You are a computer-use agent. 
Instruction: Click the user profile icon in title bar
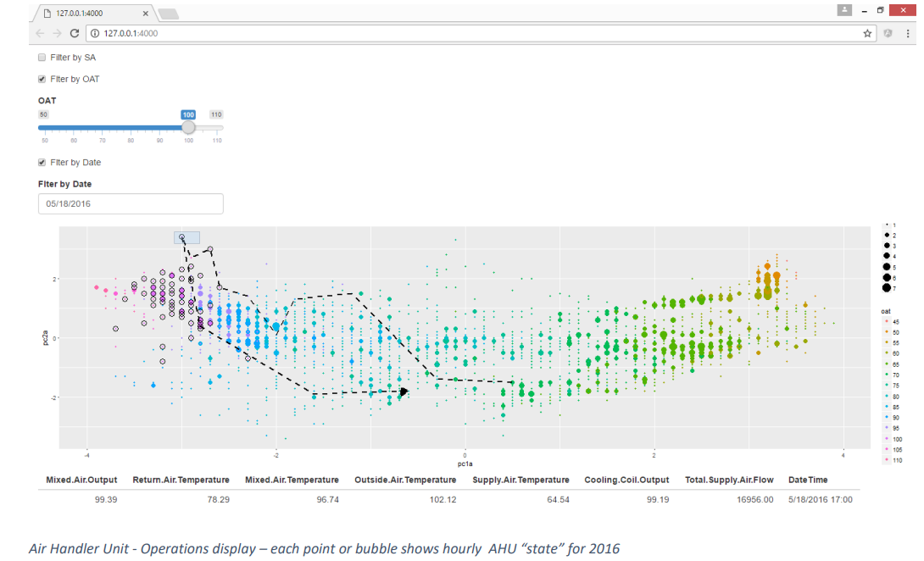pyautogui.click(x=843, y=10)
